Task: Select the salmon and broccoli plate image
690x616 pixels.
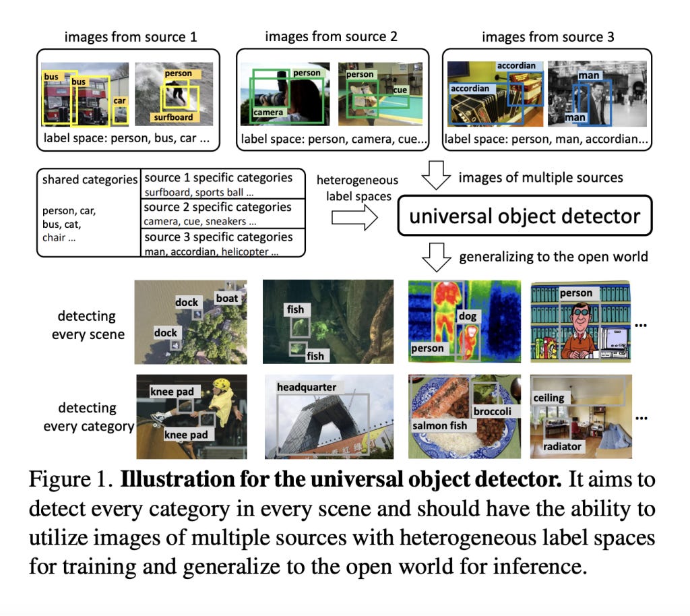Action: [x=464, y=417]
